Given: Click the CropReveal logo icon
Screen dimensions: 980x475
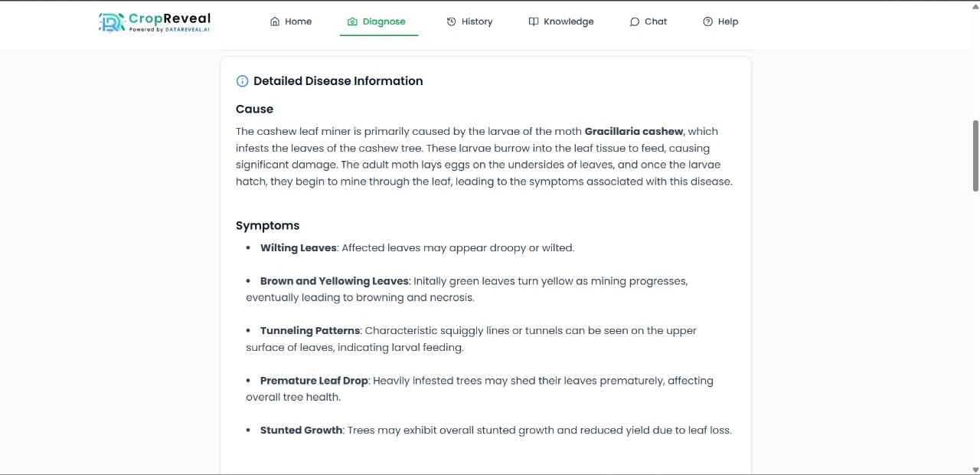Looking at the screenshot, I should [111, 22].
